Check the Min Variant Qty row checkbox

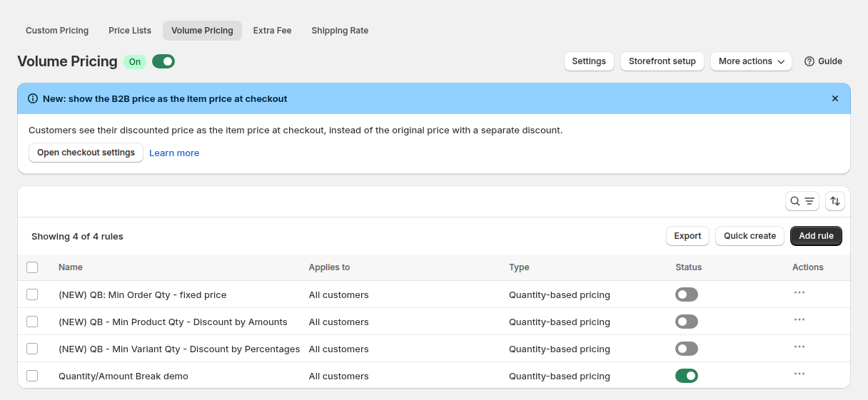[x=32, y=349]
